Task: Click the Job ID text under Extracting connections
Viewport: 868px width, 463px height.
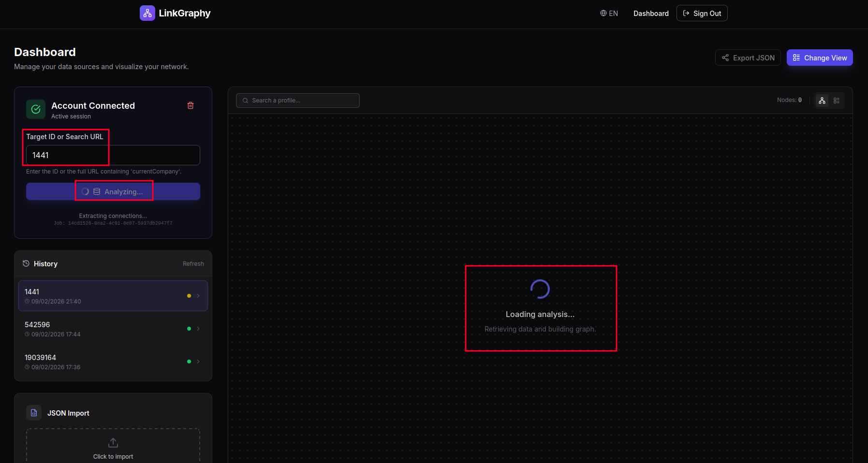Action: [x=113, y=223]
